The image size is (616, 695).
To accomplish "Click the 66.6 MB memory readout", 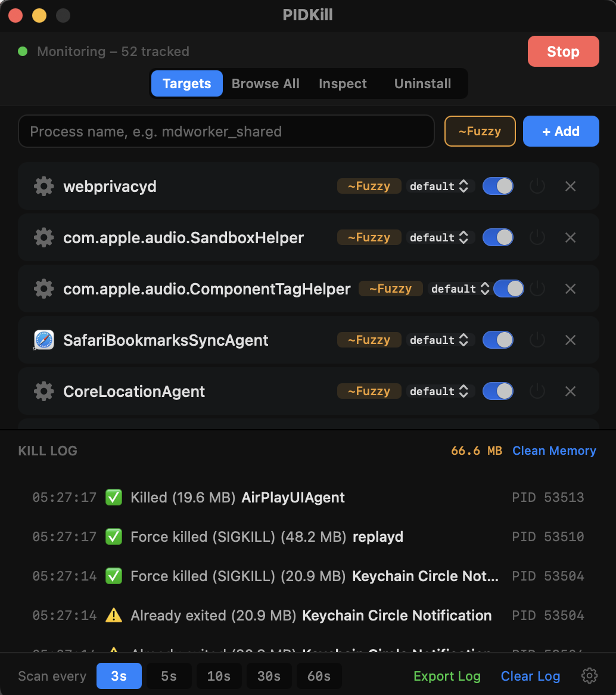I will pos(477,451).
